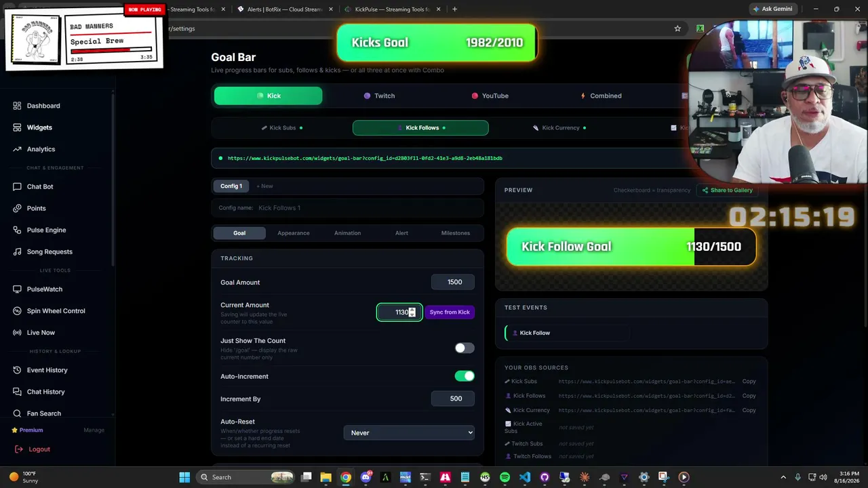Open Discord from the taskbar
The width and height of the screenshot is (868, 488).
coord(366,477)
